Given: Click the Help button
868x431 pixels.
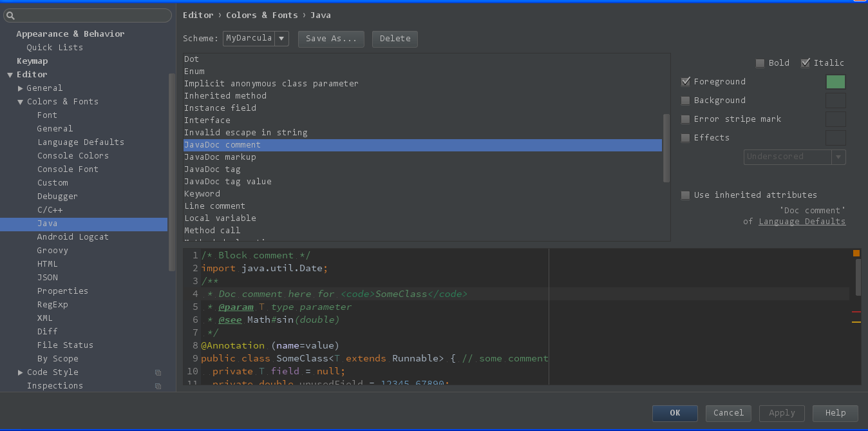Looking at the screenshot, I should pyautogui.click(x=835, y=413).
